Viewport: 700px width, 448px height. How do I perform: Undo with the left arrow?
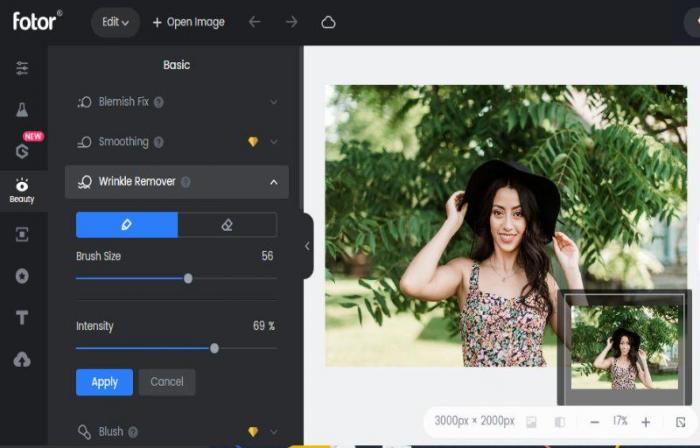(x=254, y=22)
